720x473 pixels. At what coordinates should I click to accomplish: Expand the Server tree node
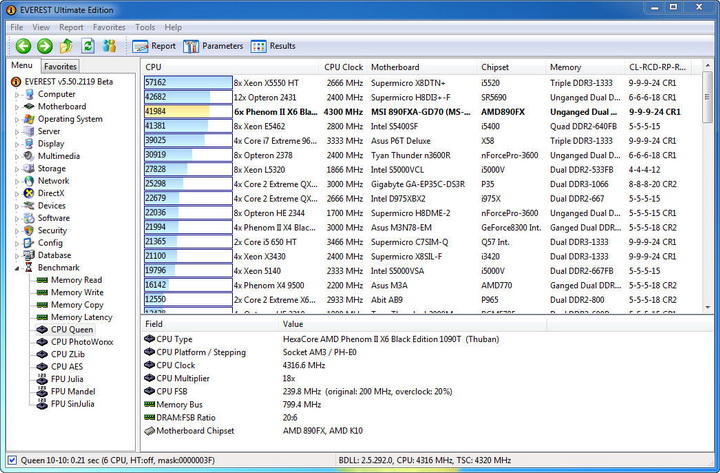(x=17, y=132)
